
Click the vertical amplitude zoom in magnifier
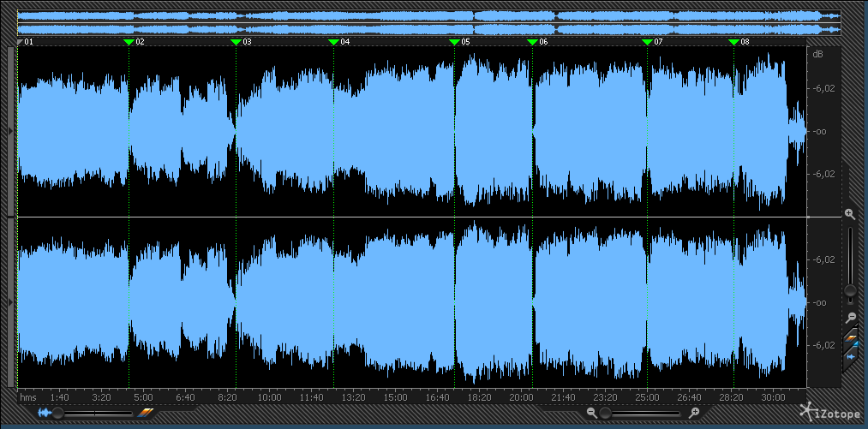point(851,215)
